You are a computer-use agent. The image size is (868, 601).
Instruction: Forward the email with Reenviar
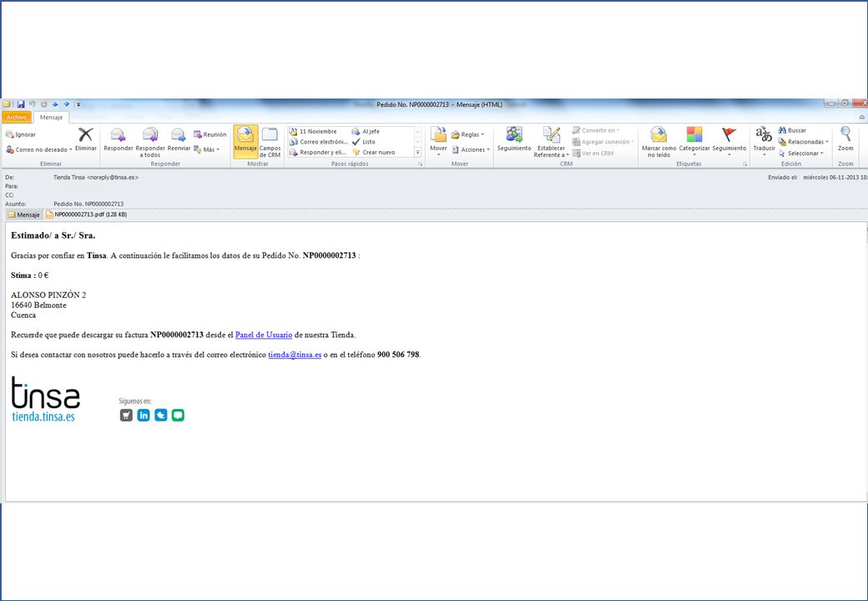tap(179, 139)
